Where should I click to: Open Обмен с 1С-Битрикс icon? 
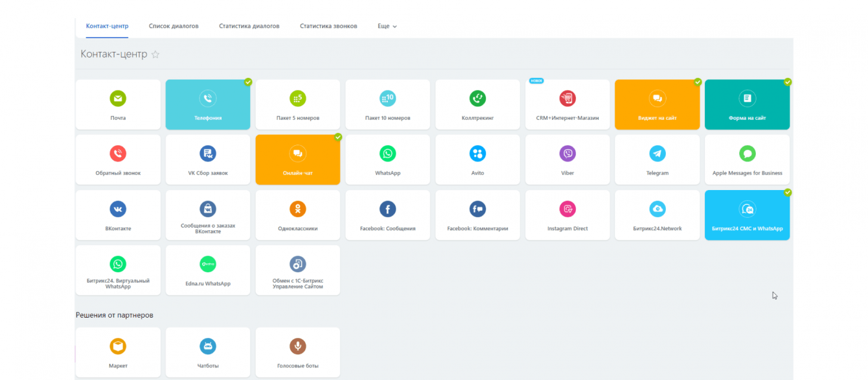297,264
